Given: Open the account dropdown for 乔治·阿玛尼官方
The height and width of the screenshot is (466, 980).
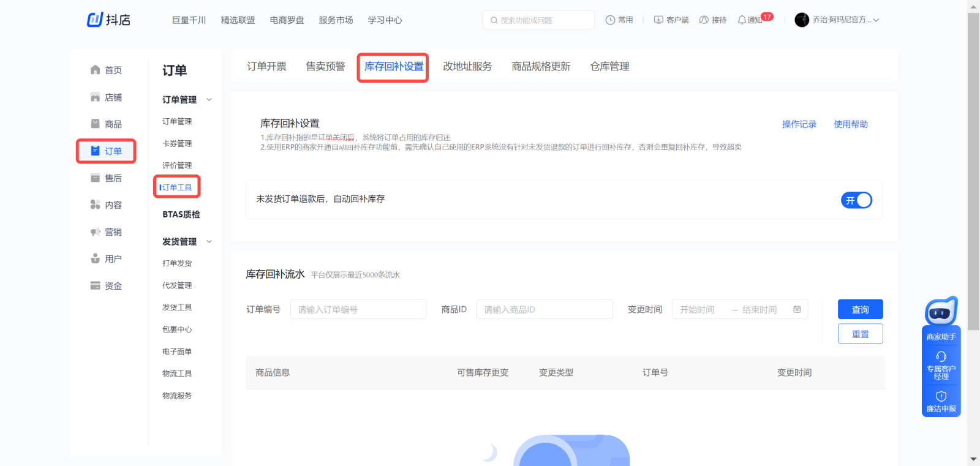Looking at the screenshot, I should tap(876, 20).
